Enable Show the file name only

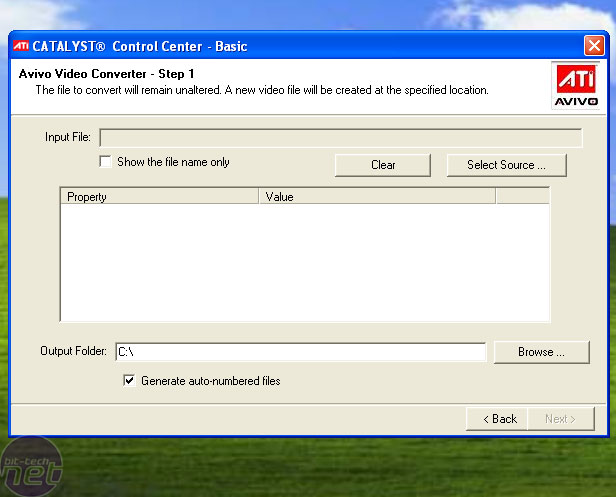pos(105,161)
